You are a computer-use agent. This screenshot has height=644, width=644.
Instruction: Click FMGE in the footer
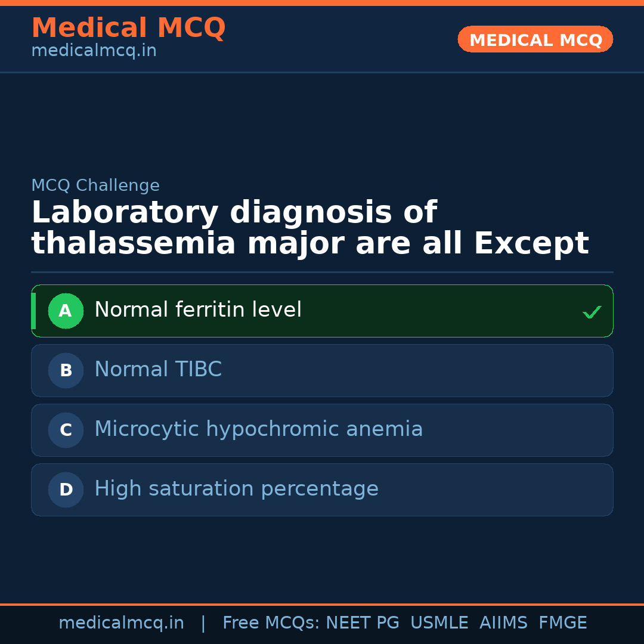(562, 623)
